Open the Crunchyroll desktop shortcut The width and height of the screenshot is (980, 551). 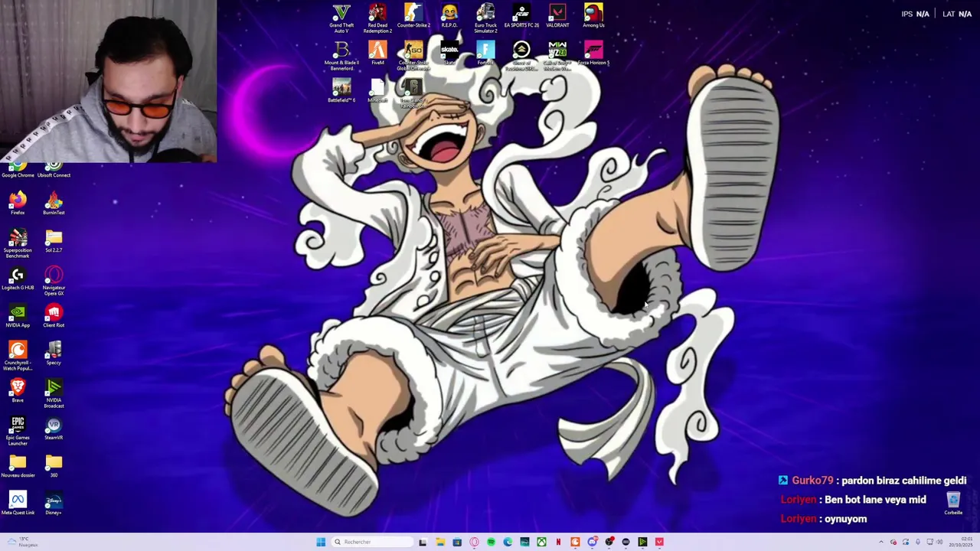[x=18, y=357]
